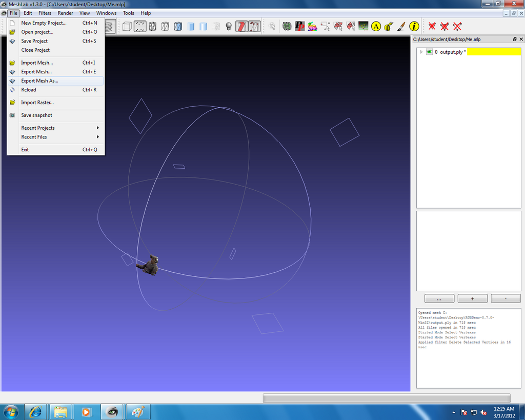Click the yellow Info icon in the toolbar
525x420 pixels.
tap(414, 27)
